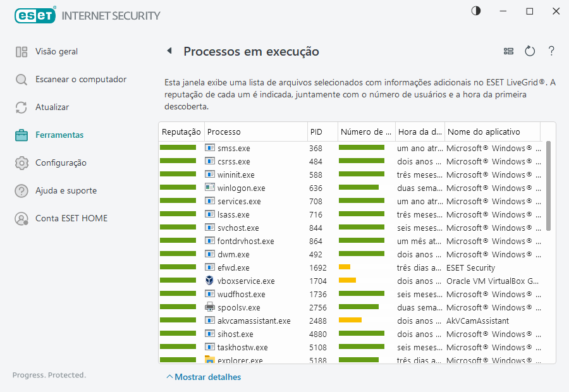Open Conta ESET HOME

(x=71, y=219)
